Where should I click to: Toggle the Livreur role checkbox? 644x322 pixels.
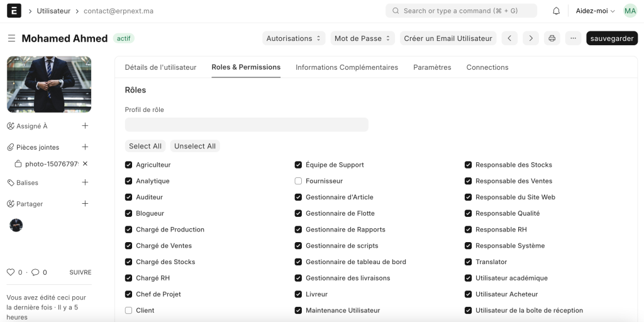click(x=298, y=294)
